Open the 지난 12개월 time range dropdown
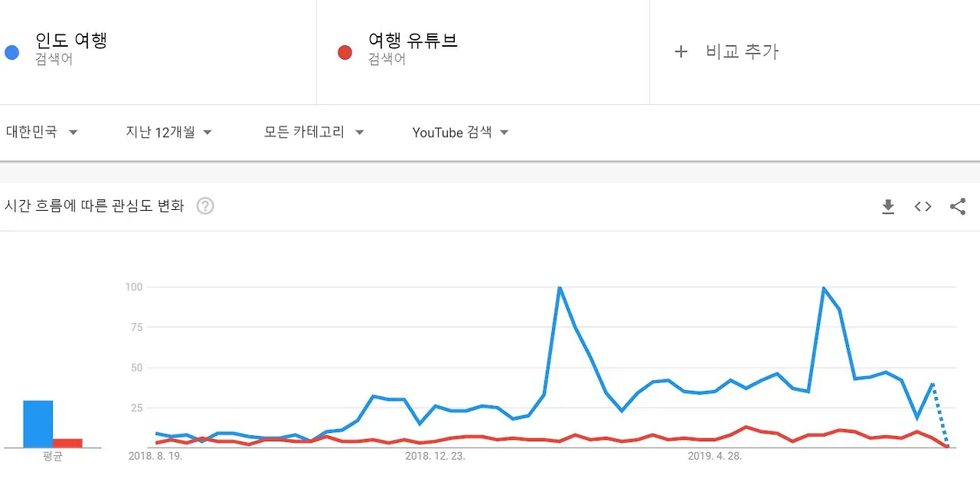This screenshot has height=495, width=980. tap(168, 132)
